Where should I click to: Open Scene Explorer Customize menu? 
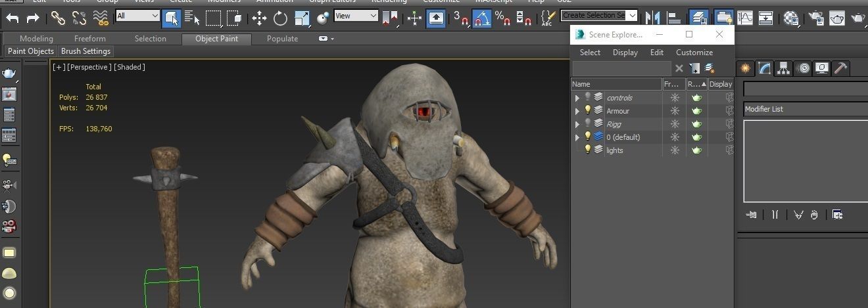pos(694,53)
